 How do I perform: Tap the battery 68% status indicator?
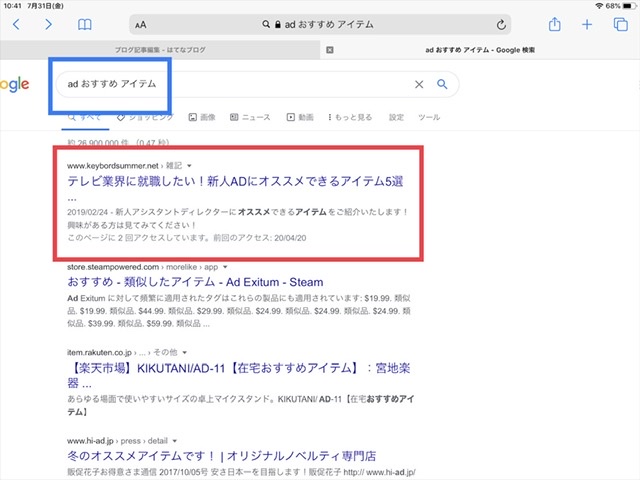[x=621, y=6]
